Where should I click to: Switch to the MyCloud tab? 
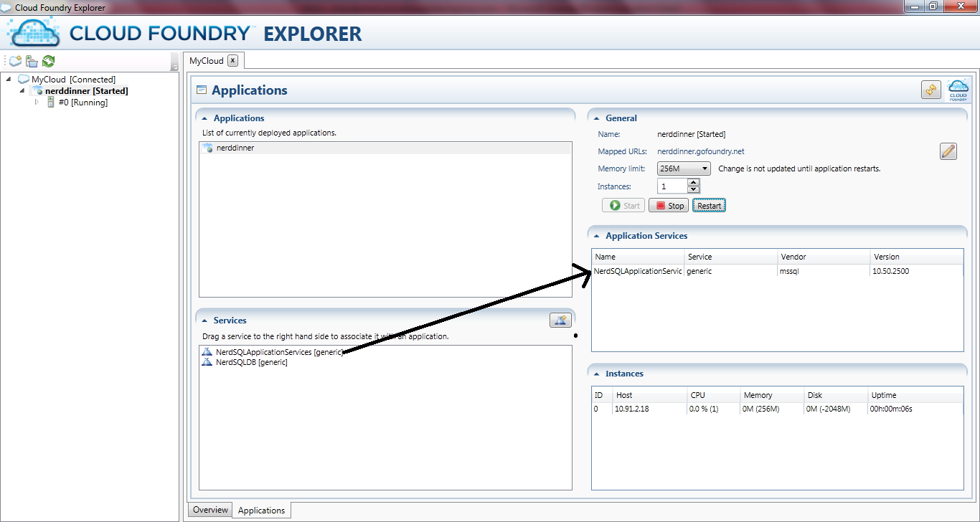pos(206,61)
